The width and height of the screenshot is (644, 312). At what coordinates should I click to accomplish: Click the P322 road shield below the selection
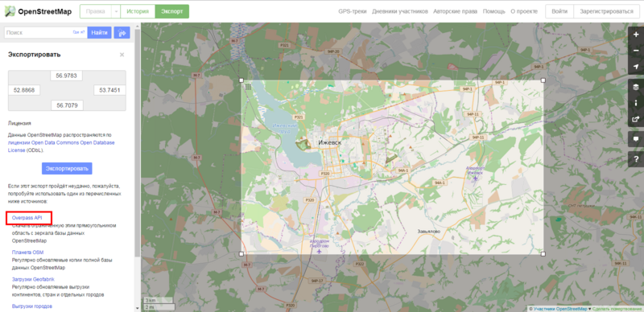[x=360, y=263]
